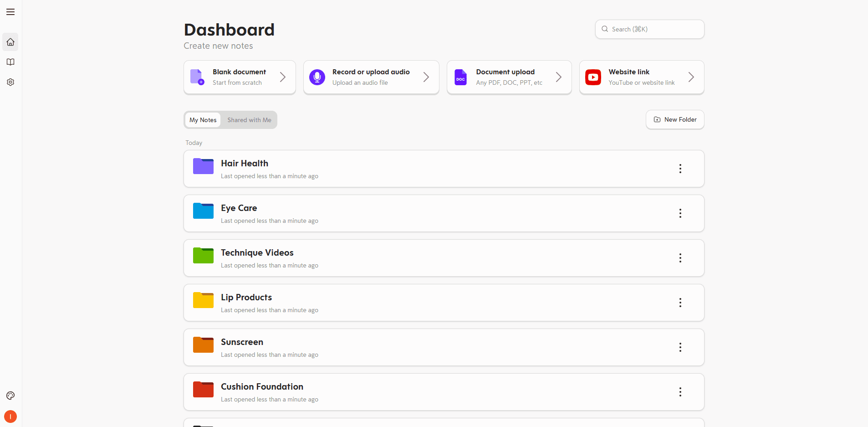Open the Technique Videos folder title

click(257, 252)
